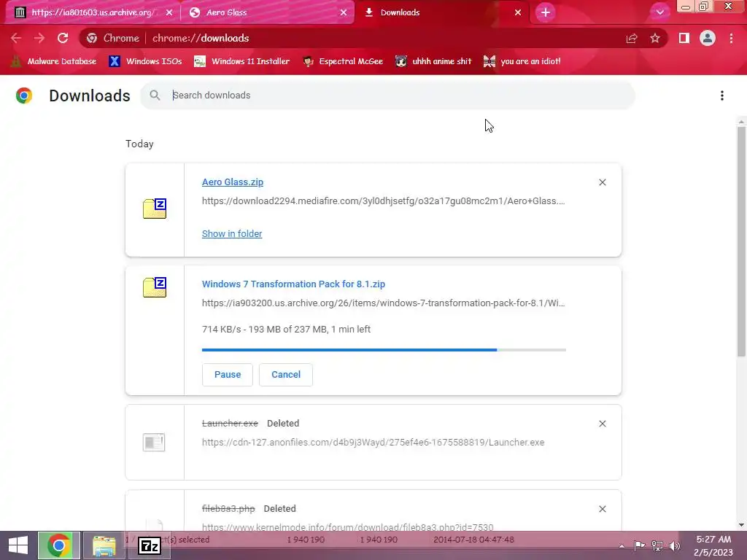Open the profile avatar menu
This screenshot has width=747, height=560.
[x=708, y=38]
